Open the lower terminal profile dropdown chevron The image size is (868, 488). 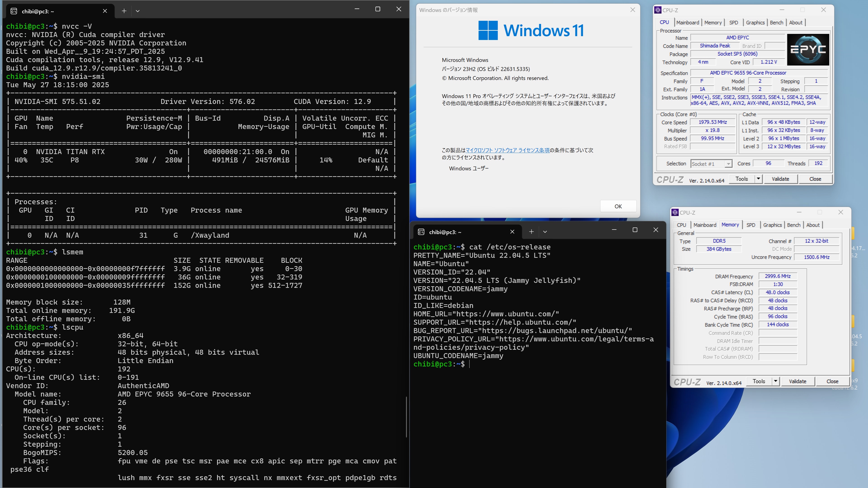tap(545, 232)
